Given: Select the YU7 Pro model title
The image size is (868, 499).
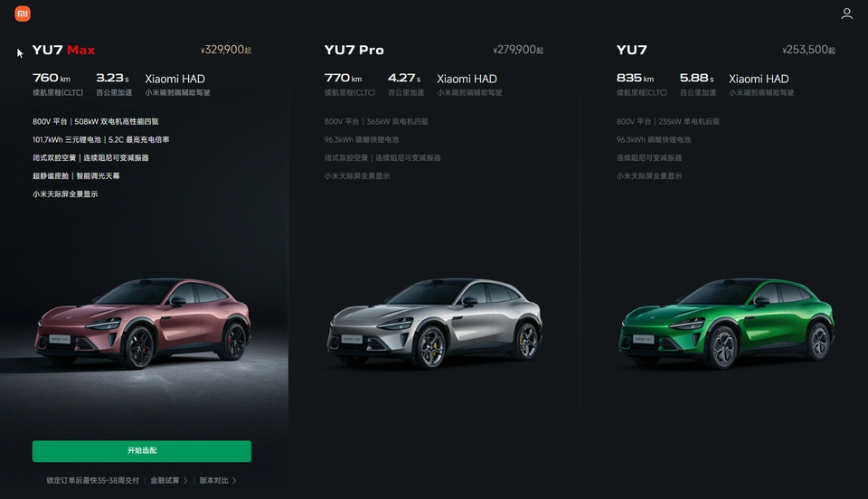Looking at the screenshot, I should pos(354,50).
